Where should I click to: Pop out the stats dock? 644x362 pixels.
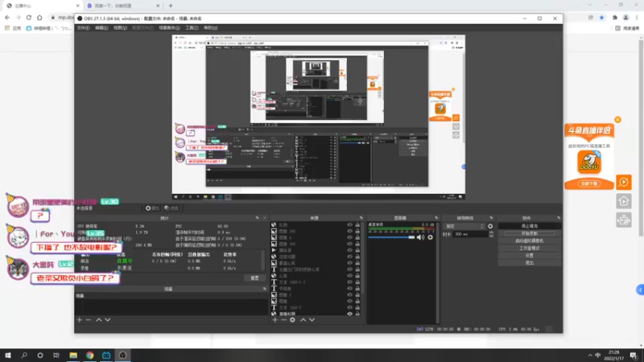pyautogui.click(x=257, y=218)
